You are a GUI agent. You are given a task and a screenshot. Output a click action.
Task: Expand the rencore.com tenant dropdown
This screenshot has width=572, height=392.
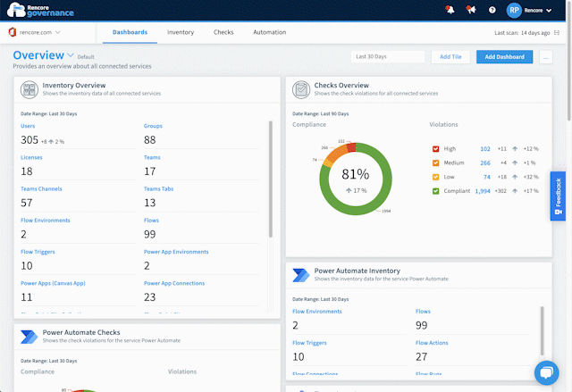(57, 32)
